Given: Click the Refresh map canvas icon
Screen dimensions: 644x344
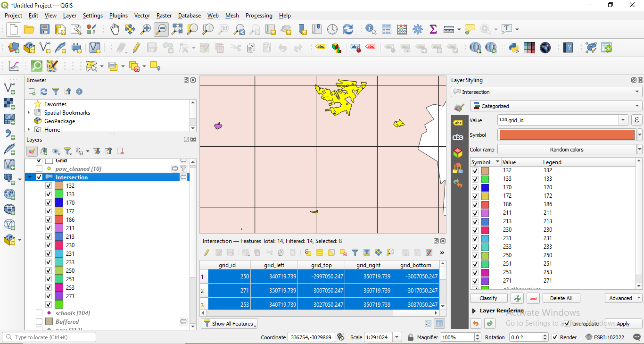Looking at the screenshot, I should 348,29.
